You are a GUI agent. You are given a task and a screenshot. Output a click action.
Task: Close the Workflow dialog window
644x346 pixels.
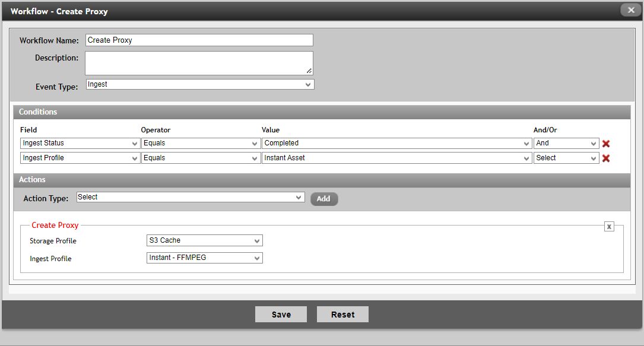[631, 10]
